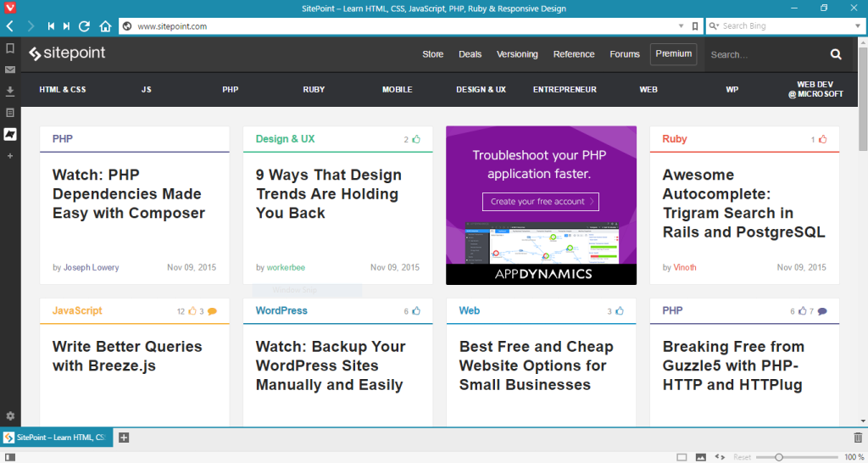
Task: Switch to the SitePoint tab
Action: click(x=56, y=438)
